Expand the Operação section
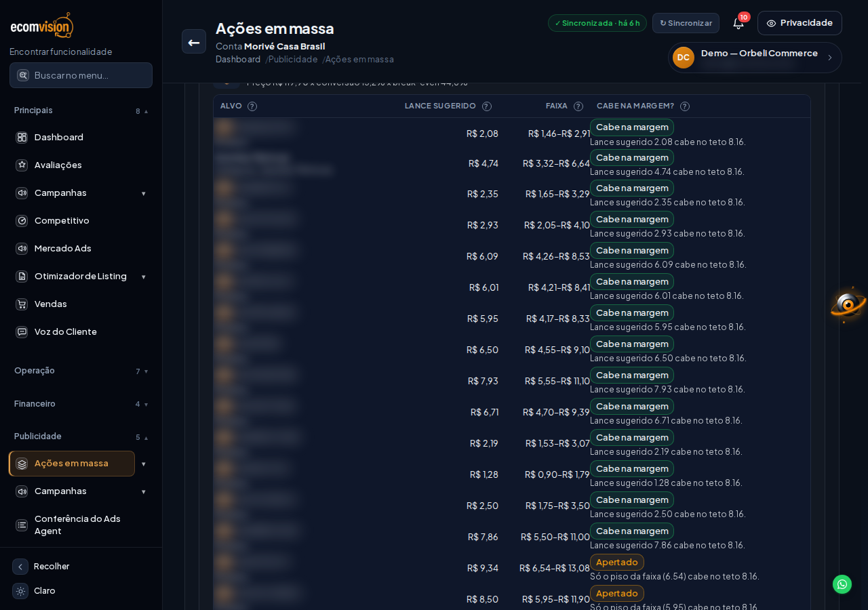Image resolution: width=868 pixels, height=610 pixels. tap(81, 371)
